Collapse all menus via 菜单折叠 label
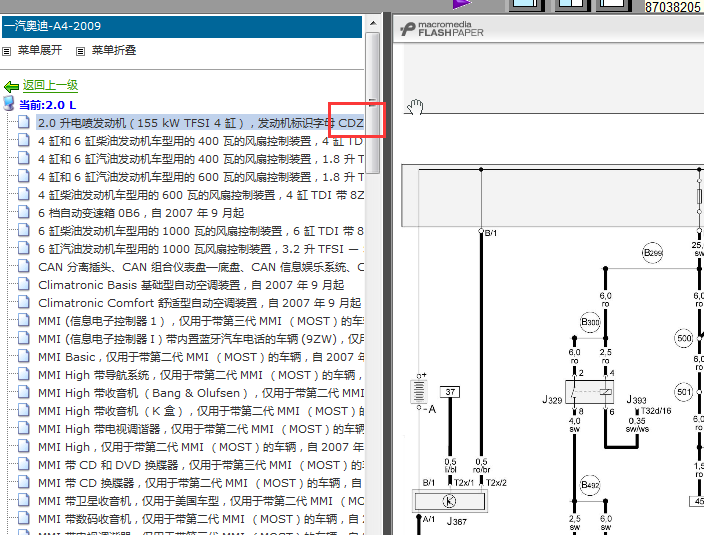This screenshot has width=704, height=535. (114, 50)
